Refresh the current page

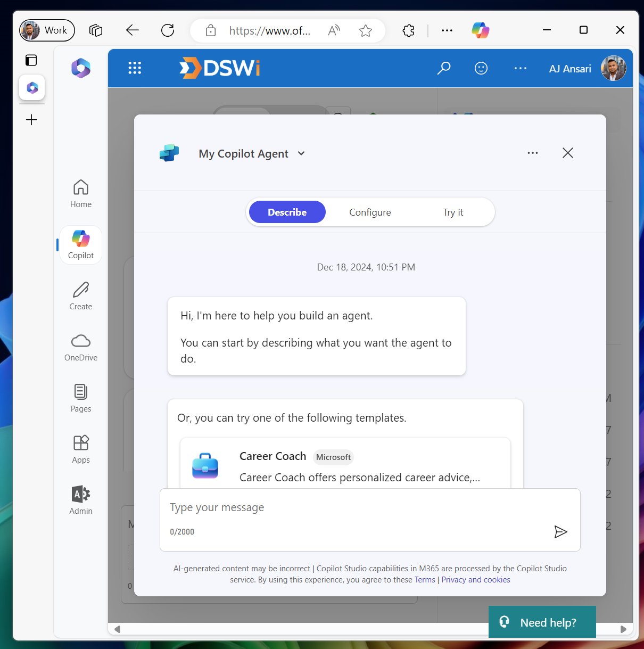168,30
